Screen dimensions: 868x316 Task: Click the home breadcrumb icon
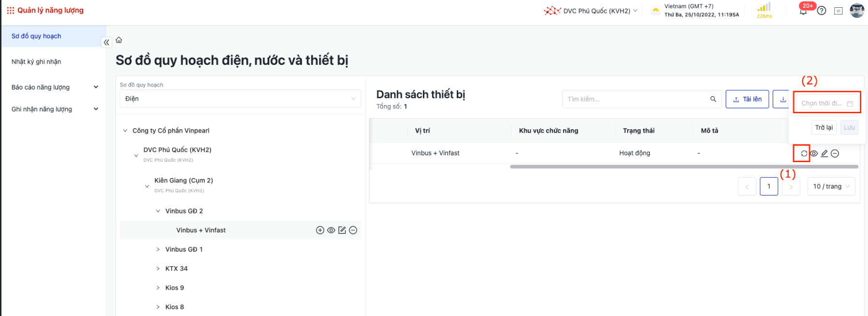pyautogui.click(x=119, y=40)
